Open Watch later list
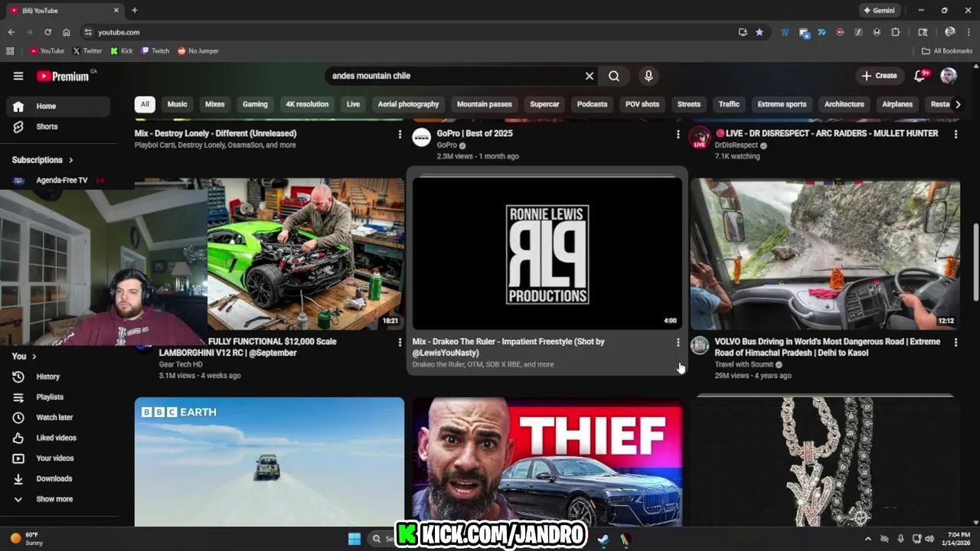This screenshot has width=980, height=551. point(58,417)
